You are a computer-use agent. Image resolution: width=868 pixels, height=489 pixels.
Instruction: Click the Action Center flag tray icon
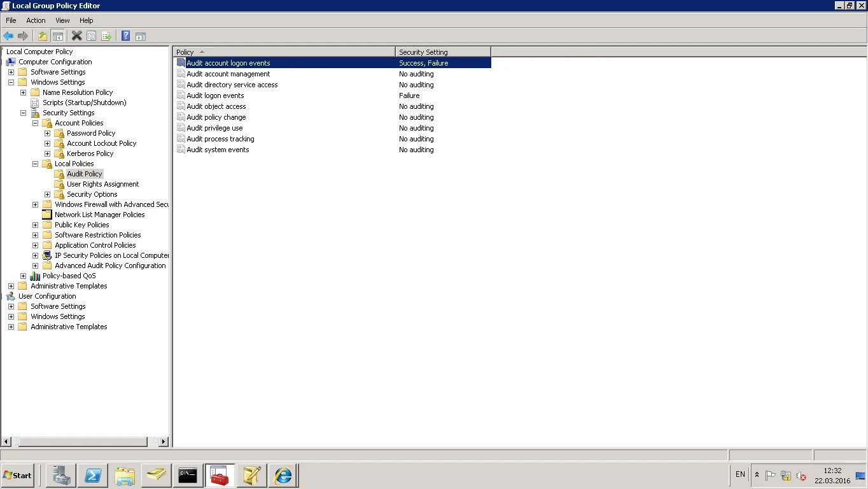point(770,475)
